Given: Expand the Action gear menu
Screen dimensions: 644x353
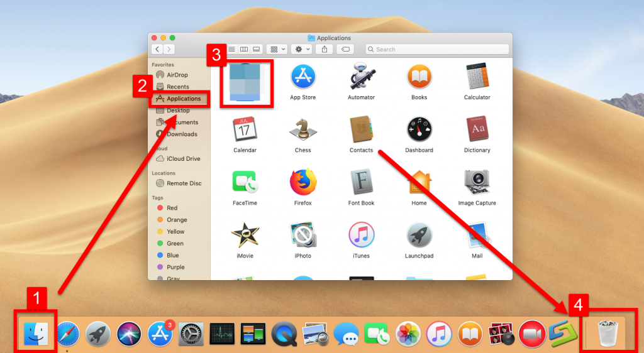Looking at the screenshot, I should (x=301, y=49).
